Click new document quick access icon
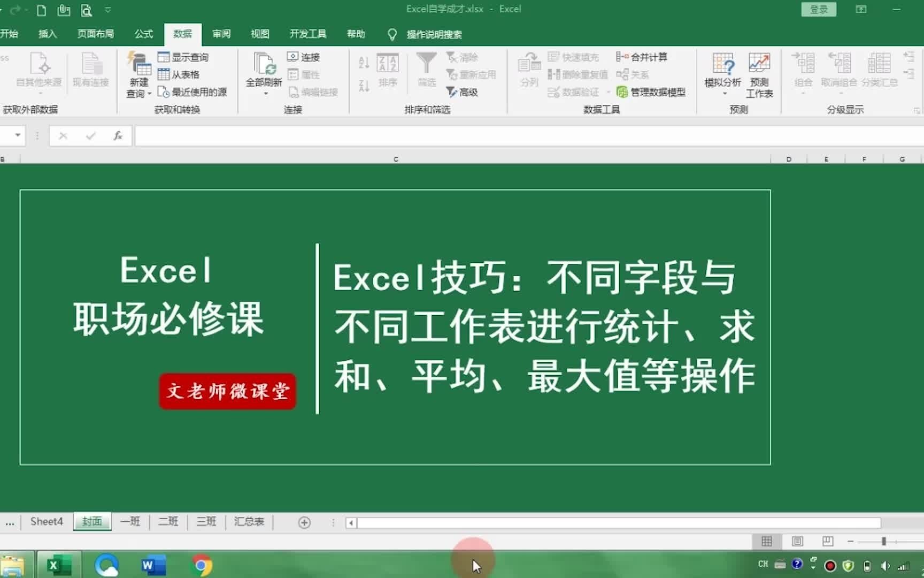The height and width of the screenshot is (578, 924). (41, 10)
